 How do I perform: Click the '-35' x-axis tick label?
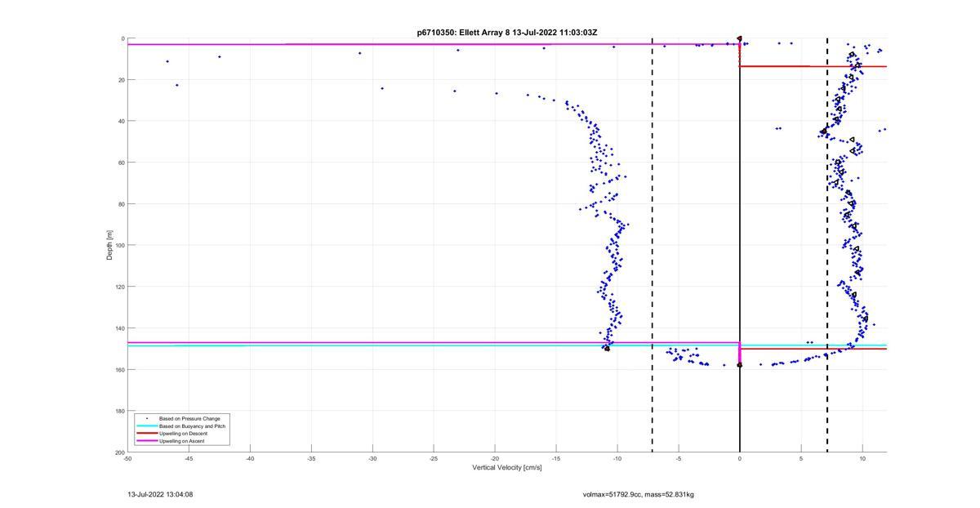(311, 458)
